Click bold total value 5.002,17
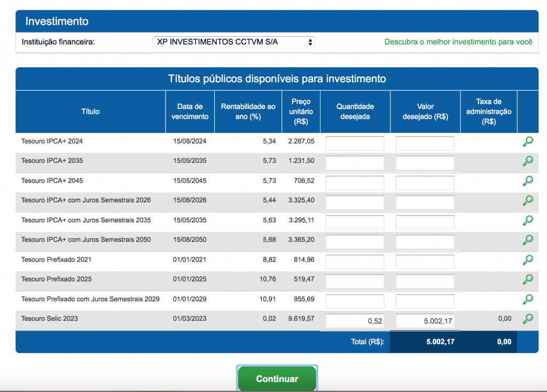The height and width of the screenshot is (392, 547). 440,342
